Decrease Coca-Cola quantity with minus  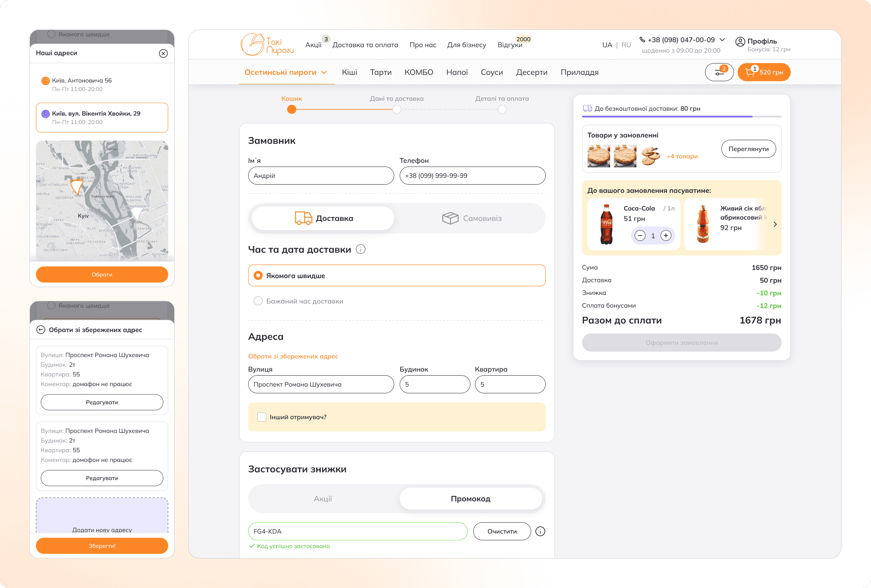coord(640,235)
